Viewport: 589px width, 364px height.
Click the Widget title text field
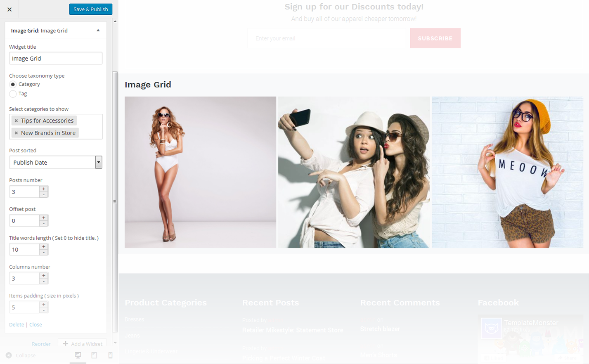pyautogui.click(x=55, y=58)
